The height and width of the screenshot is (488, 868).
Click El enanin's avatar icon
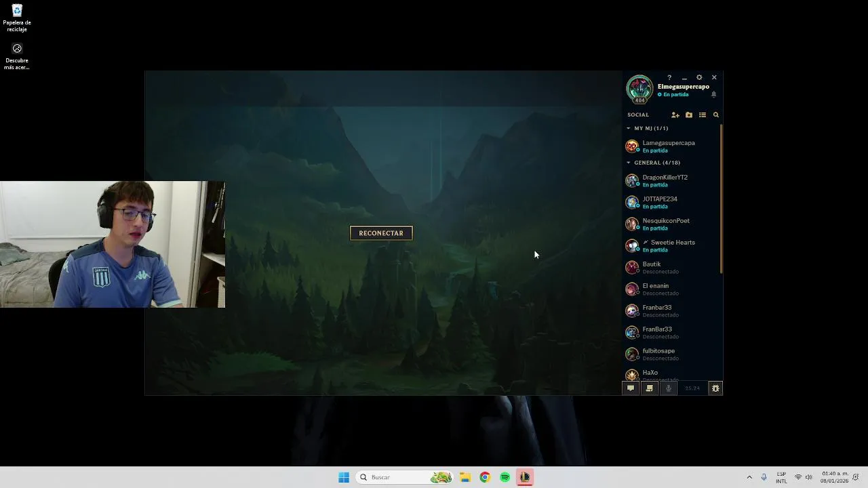point(632,289)
